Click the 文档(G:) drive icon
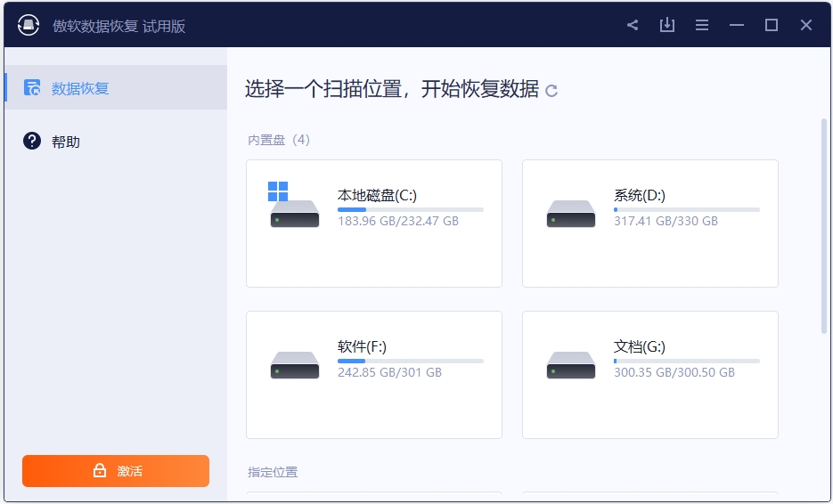Image resolution: width=833 pixels, height=504 pixels. [570, 365]
